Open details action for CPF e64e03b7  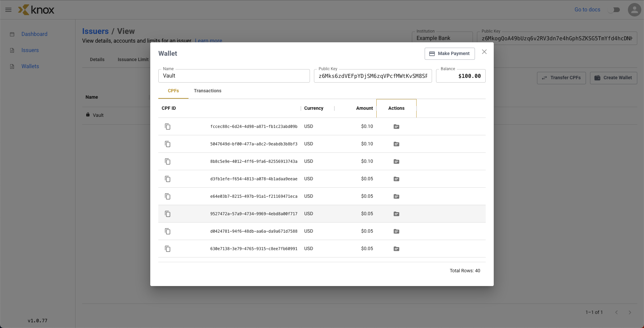click(x=396, y=196)
